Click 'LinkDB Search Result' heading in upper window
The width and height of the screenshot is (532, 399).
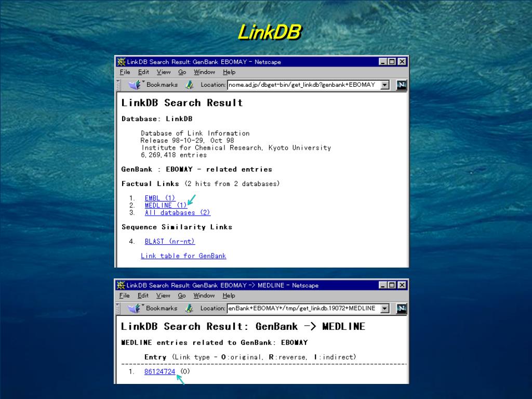[x=182, y=103]
